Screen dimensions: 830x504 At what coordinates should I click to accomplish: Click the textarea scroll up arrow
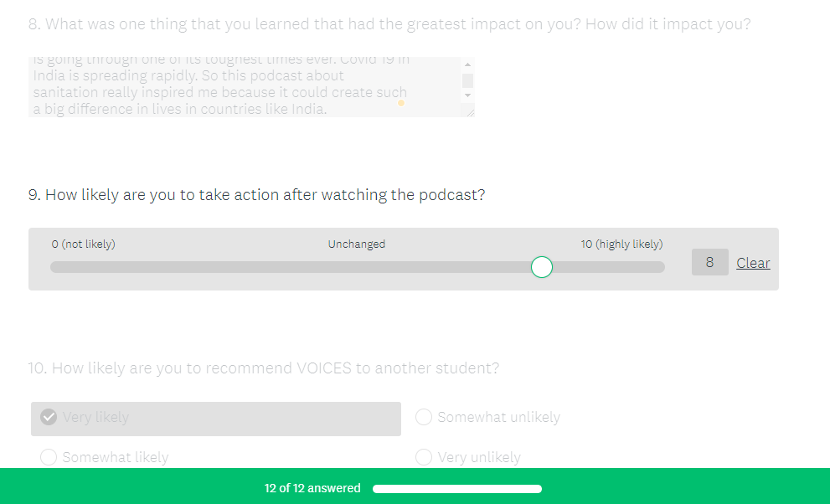coord(467,64)
